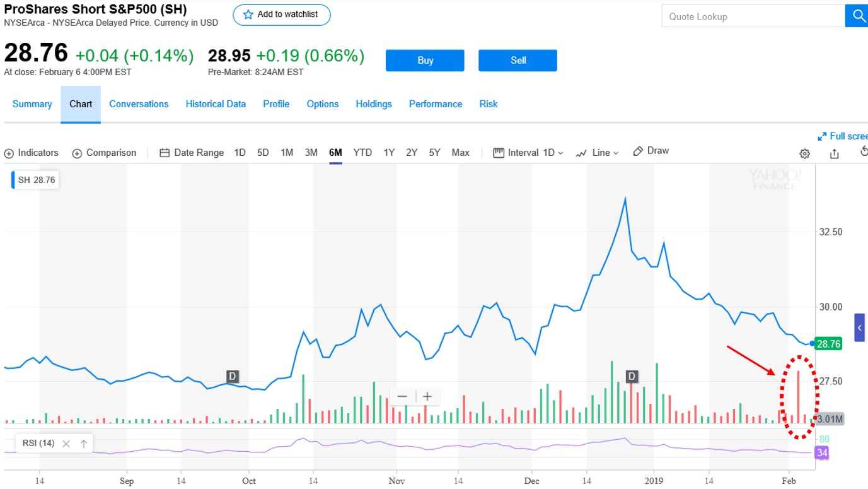Click the Sell button
The image size is (868, 489).
pos(518,61)
